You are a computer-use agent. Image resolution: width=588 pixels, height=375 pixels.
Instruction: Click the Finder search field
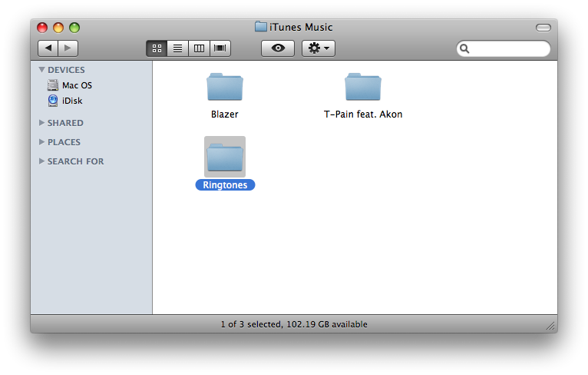(504, 48)
